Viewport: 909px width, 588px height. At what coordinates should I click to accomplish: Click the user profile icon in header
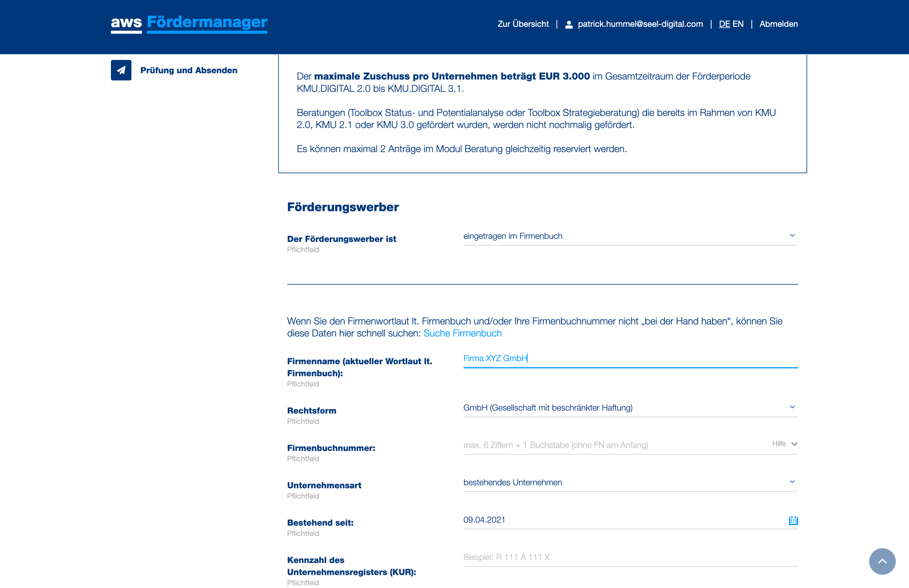(569, 24)
